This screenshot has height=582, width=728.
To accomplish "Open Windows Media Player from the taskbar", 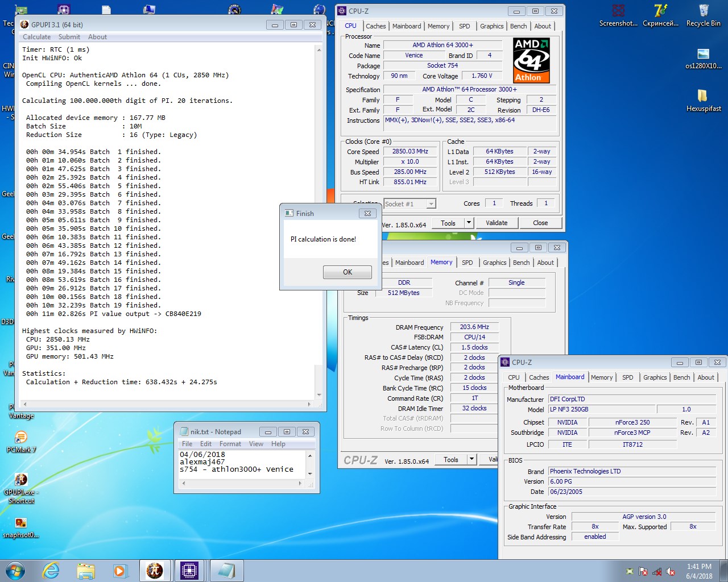I will [120, 571].
